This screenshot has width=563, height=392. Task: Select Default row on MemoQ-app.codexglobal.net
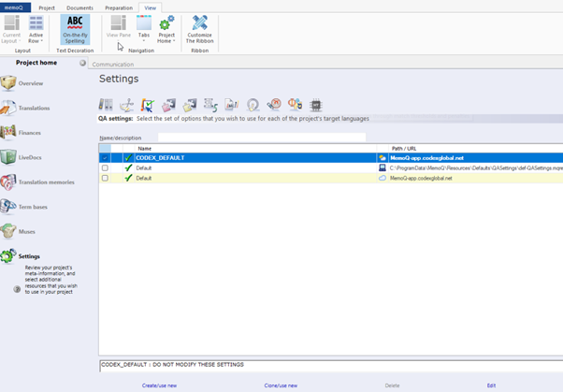pos(331,178)
